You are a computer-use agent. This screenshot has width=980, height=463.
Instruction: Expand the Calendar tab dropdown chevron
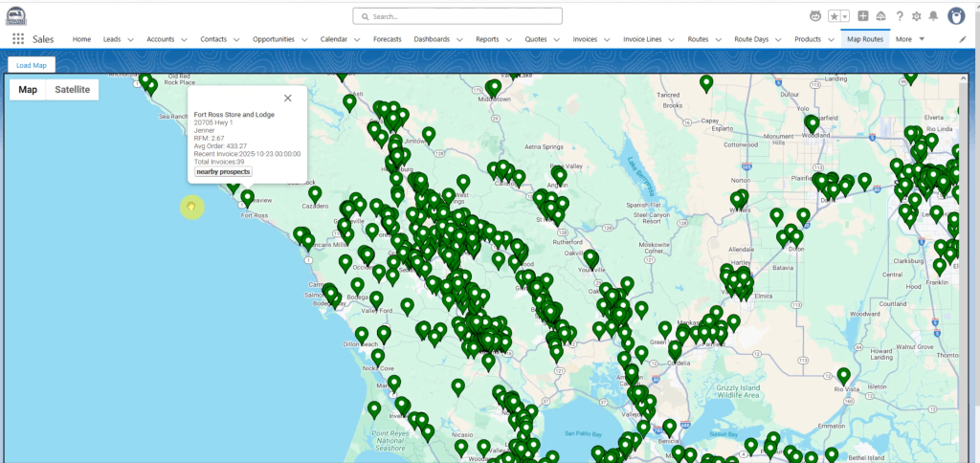click(x=357, y=39)
